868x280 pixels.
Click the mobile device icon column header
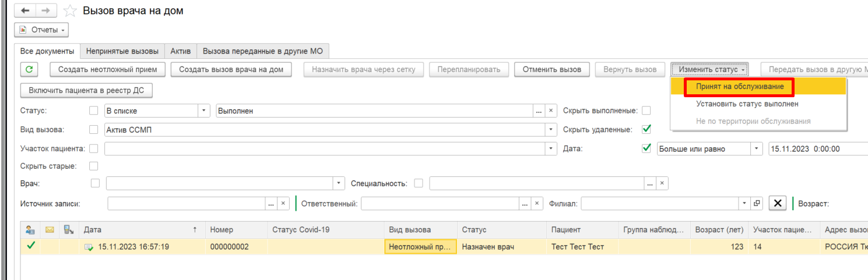coord(68,230)
